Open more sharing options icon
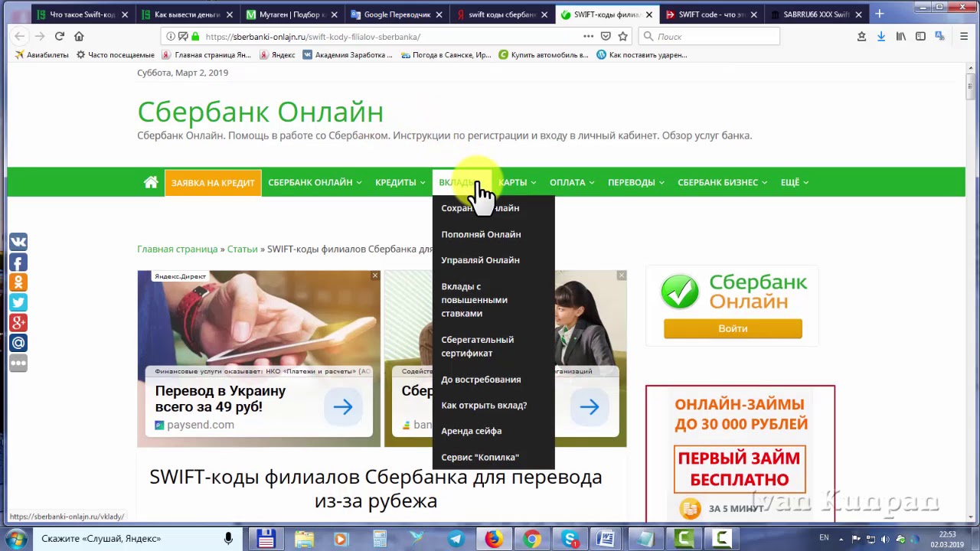The width and height of the screenshot is (980, 551). 18,363
